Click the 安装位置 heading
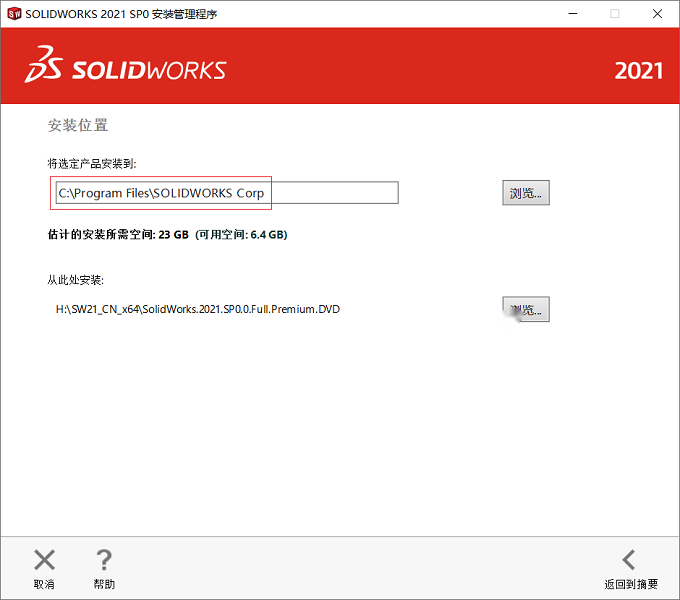The width and height of the screenshot is (680, 600). [78, 125]
